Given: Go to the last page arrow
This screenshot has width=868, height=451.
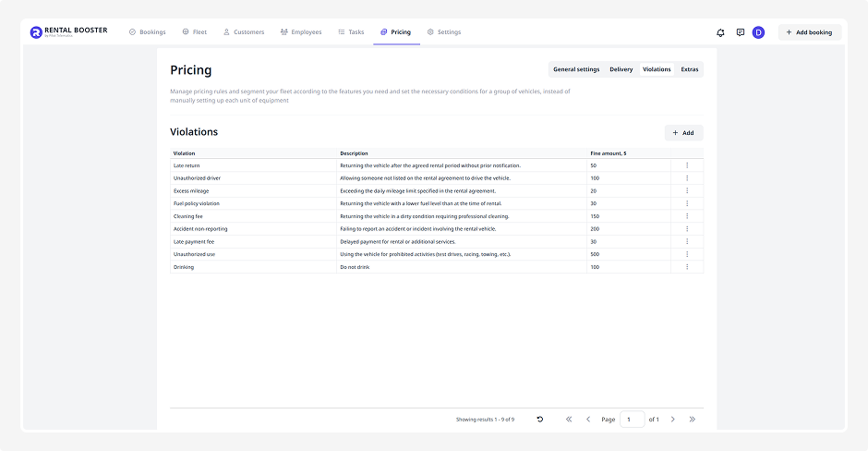Looking at the screenshot, I should (692, 420).
